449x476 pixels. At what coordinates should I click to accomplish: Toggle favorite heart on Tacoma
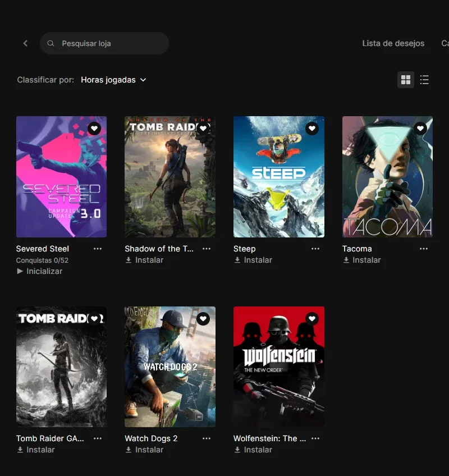pos(420,129)
